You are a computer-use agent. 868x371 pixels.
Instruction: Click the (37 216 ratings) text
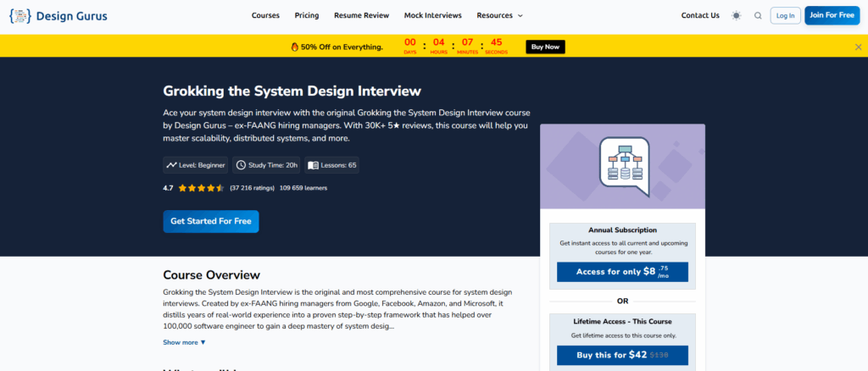coord(252,188)
